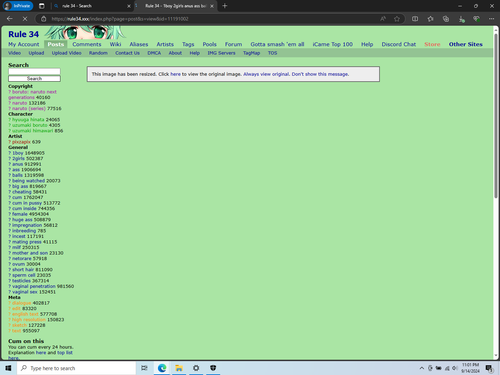500x375 pixels.
Task: Click the Contact Us submenu link
Action: pos(127,53)
